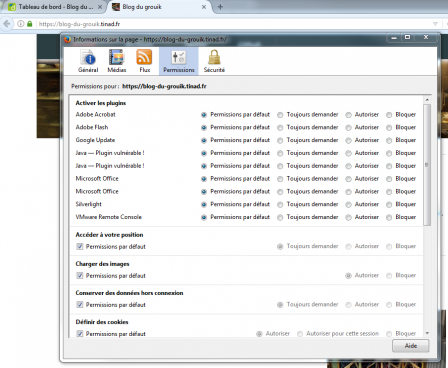Click the Charger des images heading

pyautogui.click(x=102, y=264)
